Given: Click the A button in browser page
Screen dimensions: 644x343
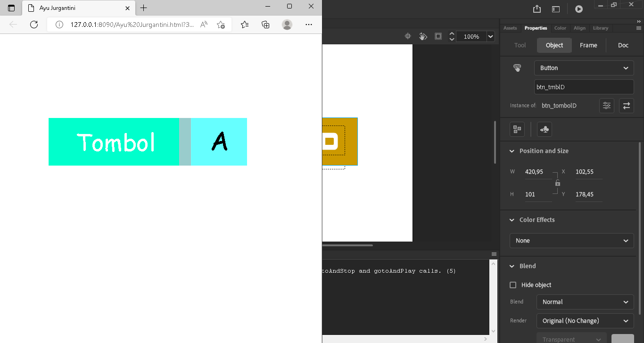Looking at the screenshot, I should [219, 142].
